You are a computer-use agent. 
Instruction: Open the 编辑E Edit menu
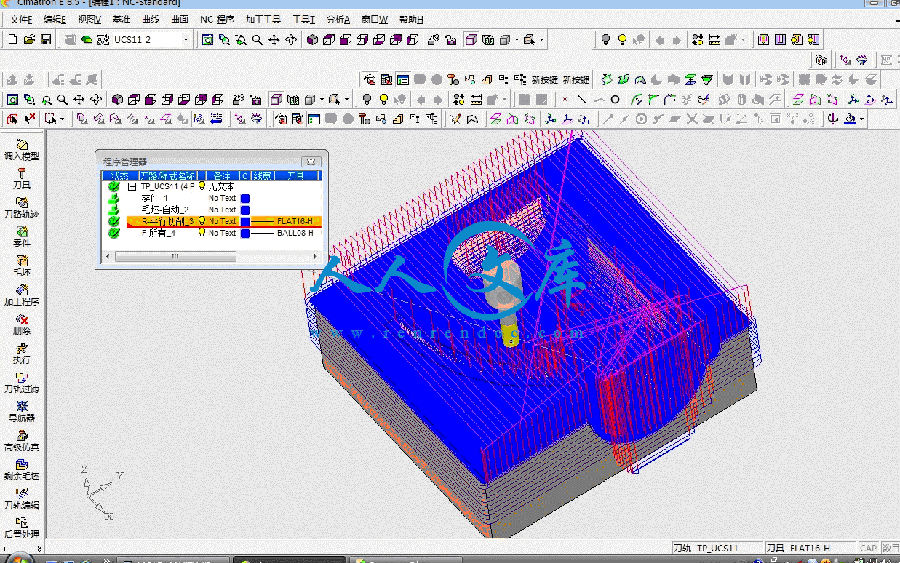[x=55, y=20]
